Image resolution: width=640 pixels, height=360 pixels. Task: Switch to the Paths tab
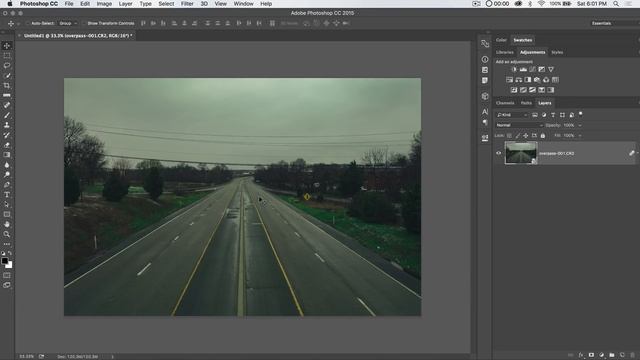pos(526,103)
